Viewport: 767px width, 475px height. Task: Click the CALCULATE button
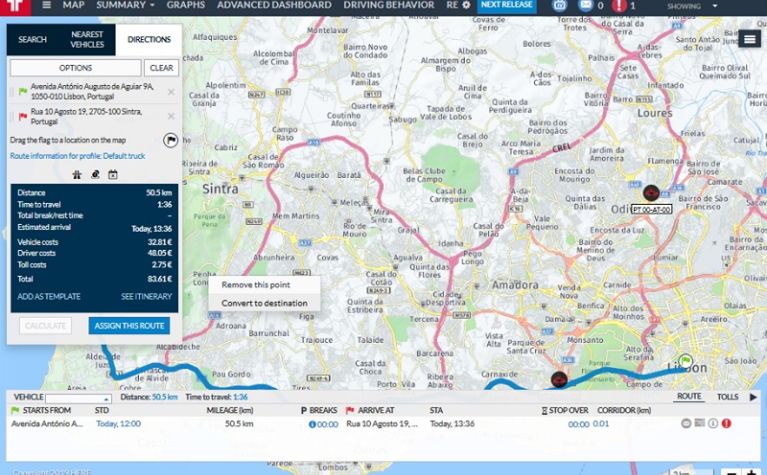(x=45, y=326)
